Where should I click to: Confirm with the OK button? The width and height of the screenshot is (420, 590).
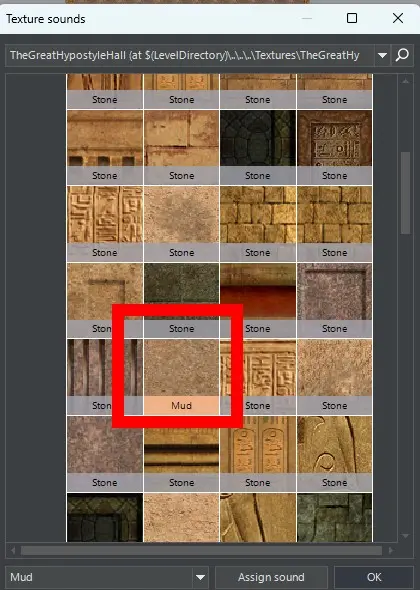point(374,577)
